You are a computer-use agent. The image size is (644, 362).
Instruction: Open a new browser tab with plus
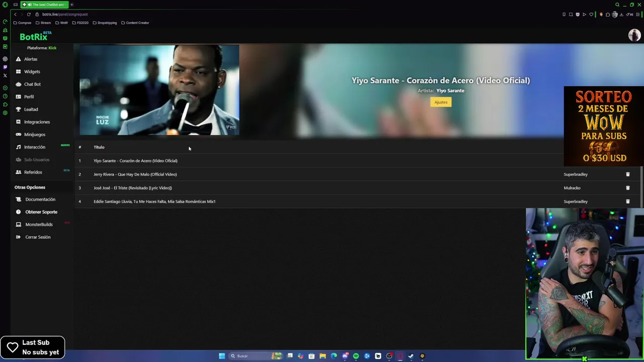72,5
